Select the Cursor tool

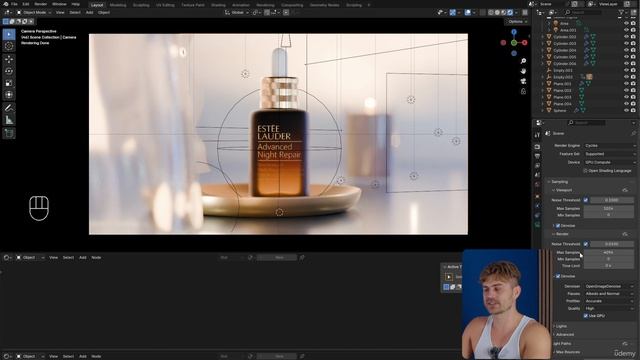(x=9, y=46)
